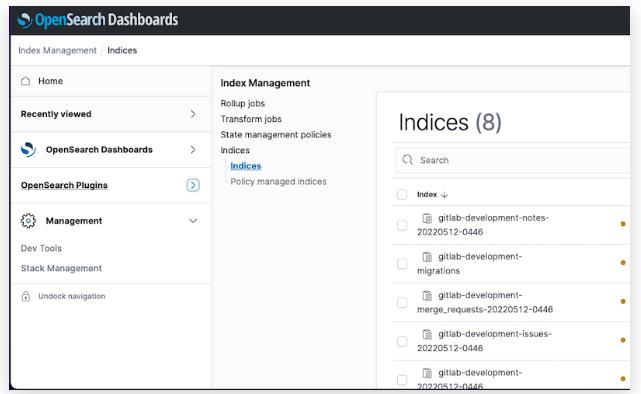Click OpenSearch Plugins heading
The width and height of the screenshot is (641, 394).
[x=64, y=185]
